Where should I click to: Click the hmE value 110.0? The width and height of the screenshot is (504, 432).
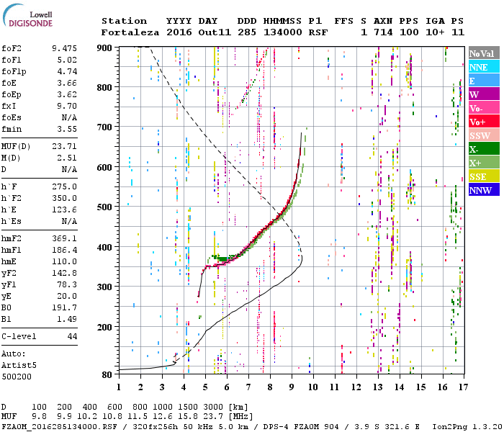point(64,261)
